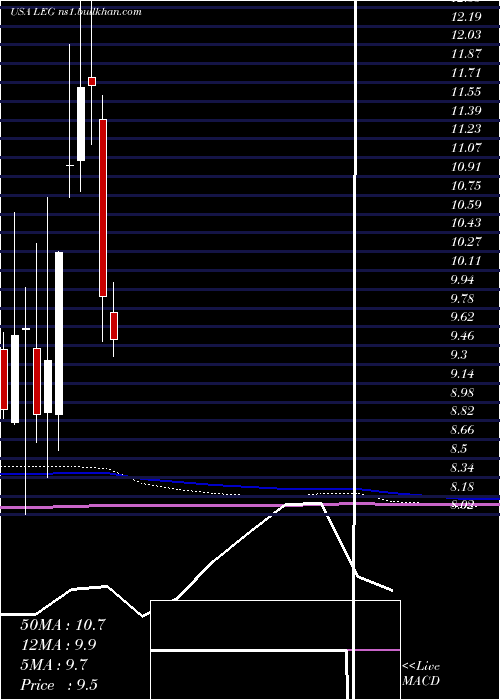Click the 8.82 price axis label
The height and width of the screenshot is (700, 500).
pos(462,411)
